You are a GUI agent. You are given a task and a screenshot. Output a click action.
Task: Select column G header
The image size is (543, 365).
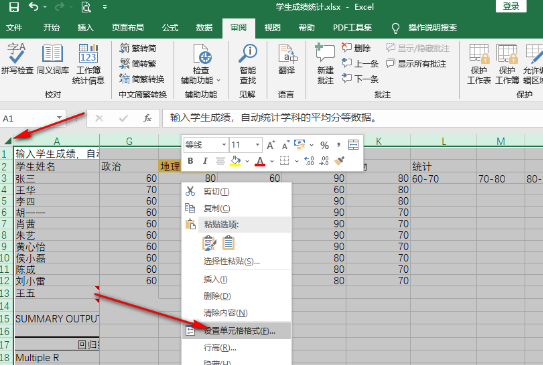click(129, 141)
